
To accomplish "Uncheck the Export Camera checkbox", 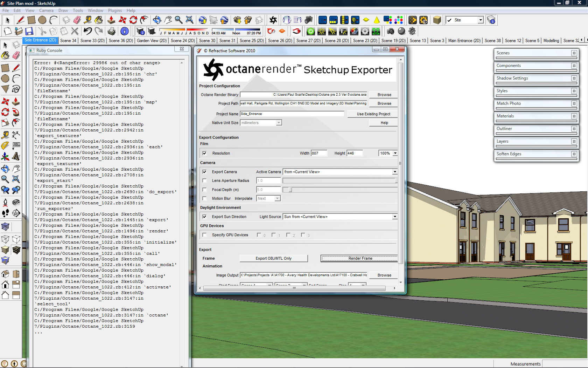I will [x=205, y=172].
